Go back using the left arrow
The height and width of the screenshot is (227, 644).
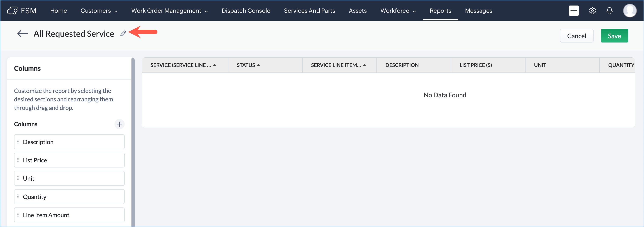click(22, 33)
